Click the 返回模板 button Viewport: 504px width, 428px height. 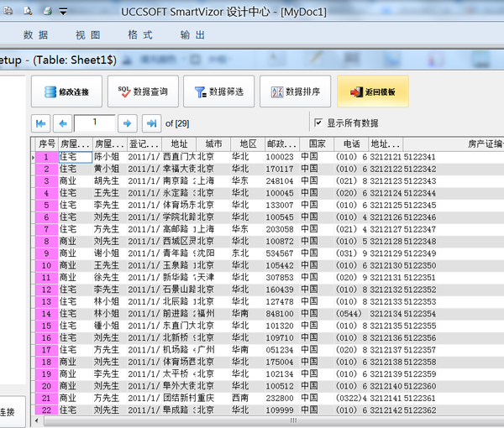[x=373, y=91]
